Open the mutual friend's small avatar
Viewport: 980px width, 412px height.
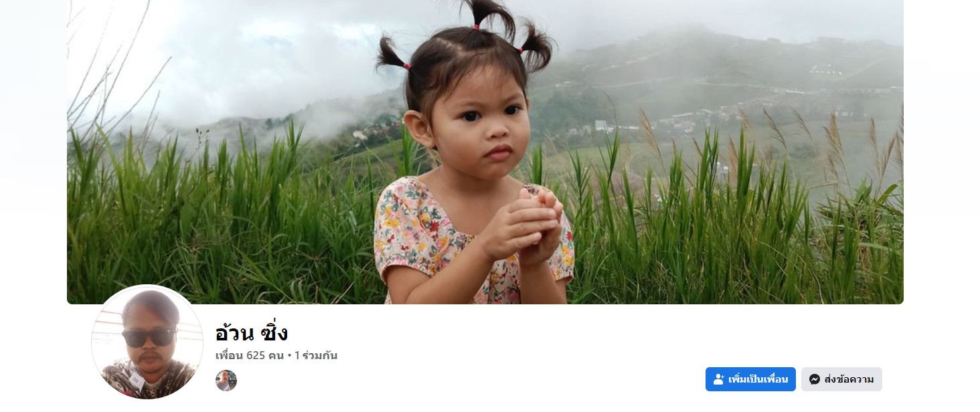point(226,381)
